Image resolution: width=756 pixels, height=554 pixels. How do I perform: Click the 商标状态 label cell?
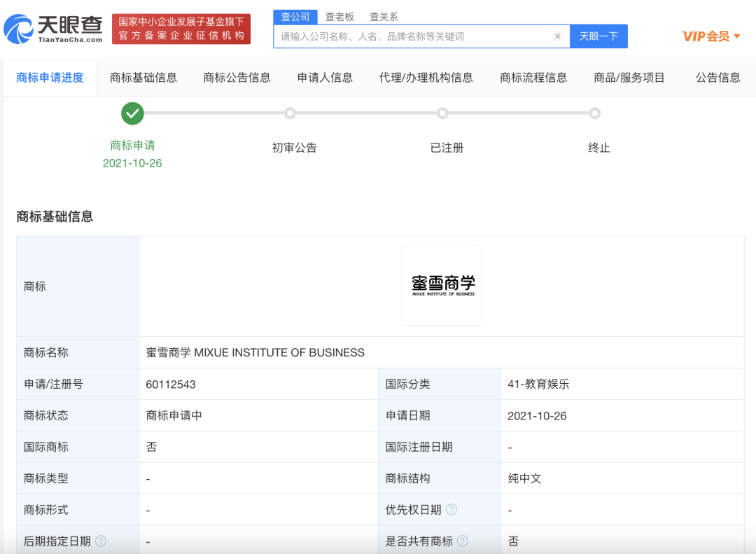[x=78, y=415]
